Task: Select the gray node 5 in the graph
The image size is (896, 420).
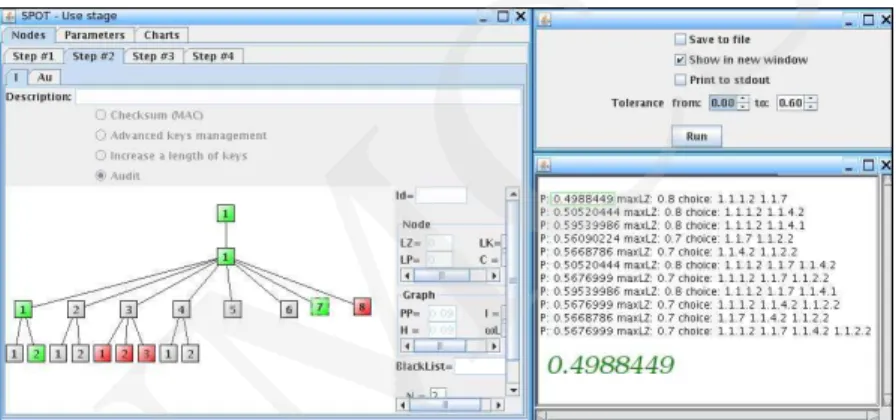Action: [232, 310]
